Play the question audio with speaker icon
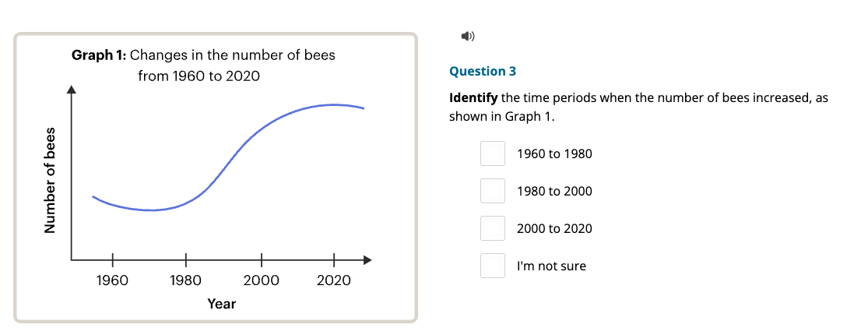Viewport: 868px width, 335px height. 468,37
